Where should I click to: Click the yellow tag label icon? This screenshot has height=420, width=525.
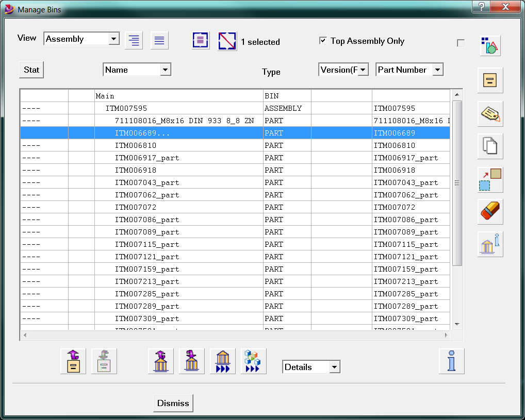tap(490, 114)
